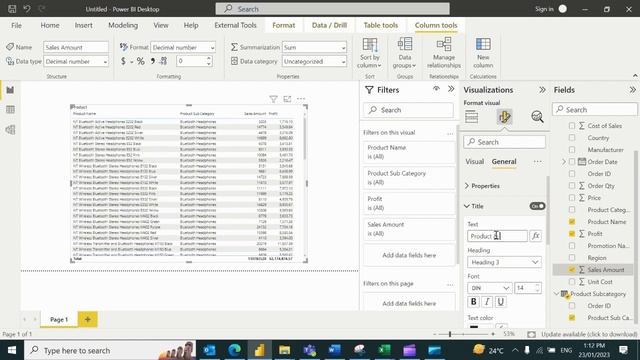This screenshot has width=640, height=360.
Task: Apply percentage format icon
Action: [x=140, y=61]
